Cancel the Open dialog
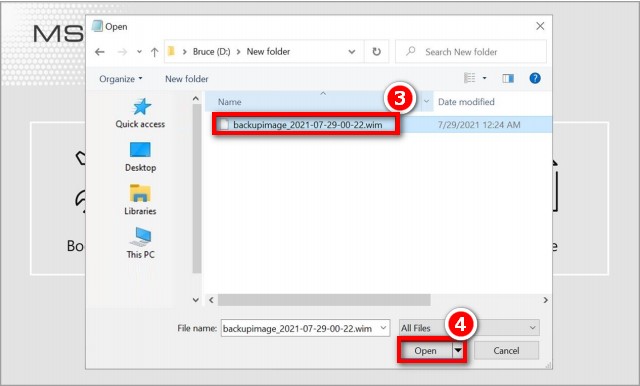The width and height of the screenshot is (640, 386). (x=506, y=351)
